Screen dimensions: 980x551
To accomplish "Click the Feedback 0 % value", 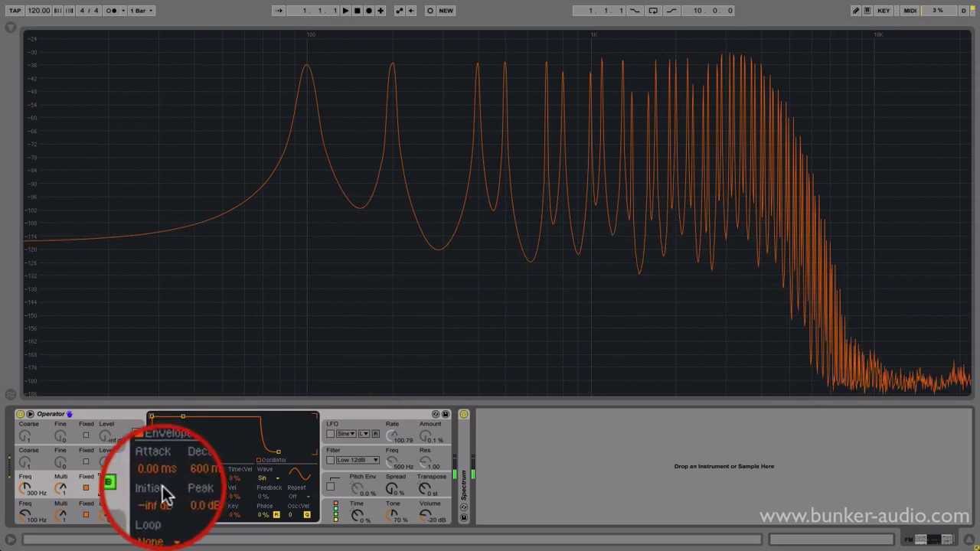I will click(264, 497).
